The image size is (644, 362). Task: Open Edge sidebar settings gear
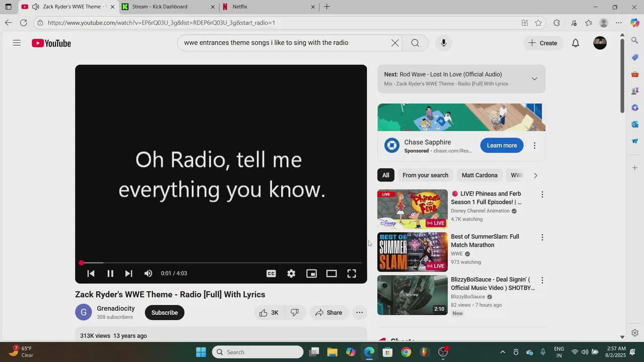pyautogui.click(x=635, y=333)
